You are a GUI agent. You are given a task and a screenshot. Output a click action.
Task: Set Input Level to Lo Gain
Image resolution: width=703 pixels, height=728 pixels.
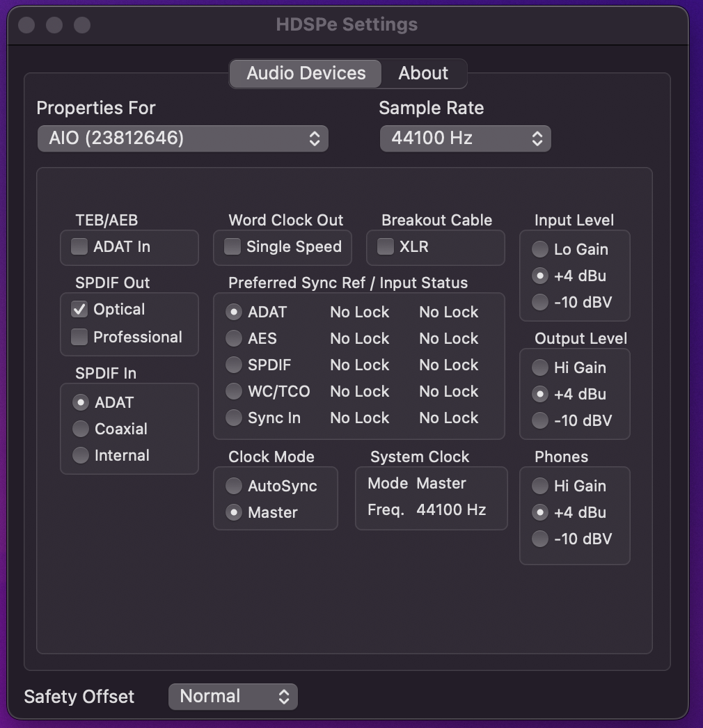pos(540,249)
